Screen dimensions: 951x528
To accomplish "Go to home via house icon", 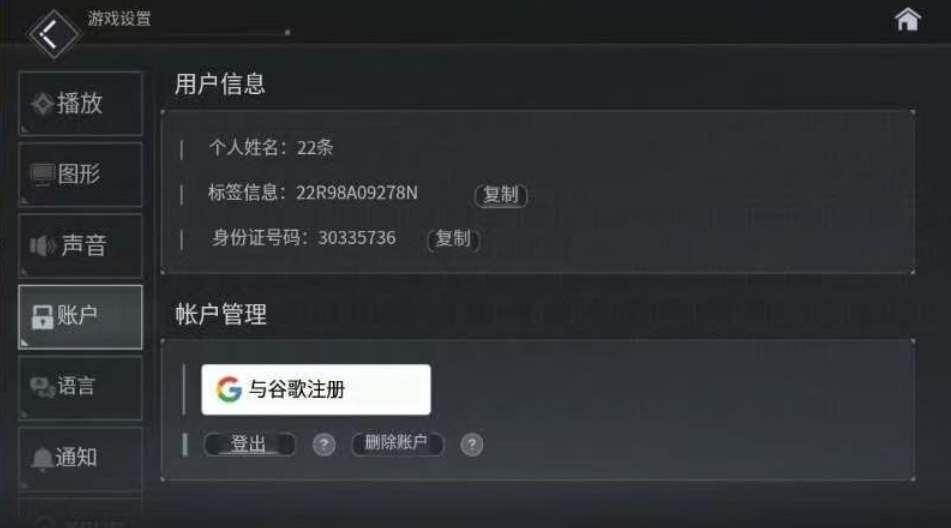I will click(907, 19).
